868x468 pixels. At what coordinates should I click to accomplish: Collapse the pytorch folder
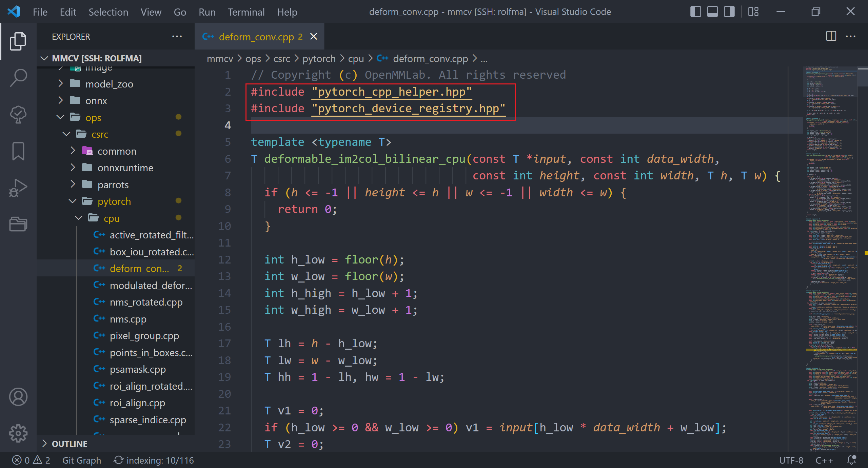114,201
